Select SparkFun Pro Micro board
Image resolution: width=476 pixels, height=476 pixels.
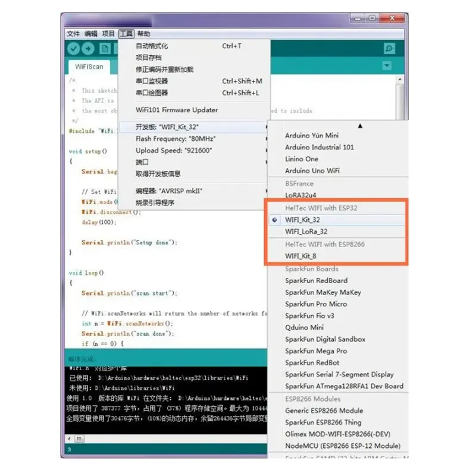(x=338, y=304)
